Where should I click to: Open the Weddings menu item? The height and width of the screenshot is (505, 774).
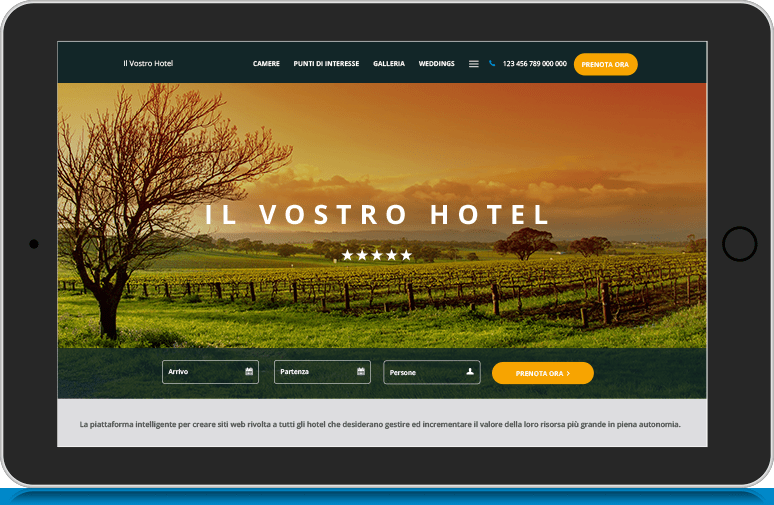[x=436, y=64]
